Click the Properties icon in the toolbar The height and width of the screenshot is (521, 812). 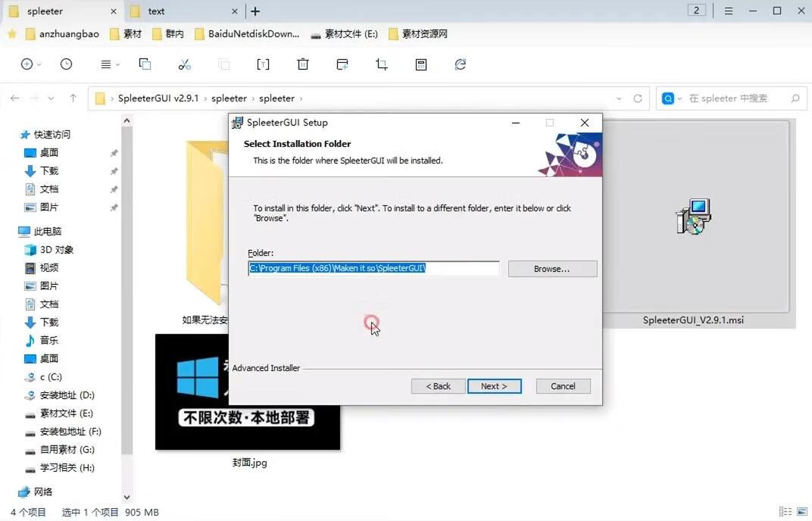421,64
